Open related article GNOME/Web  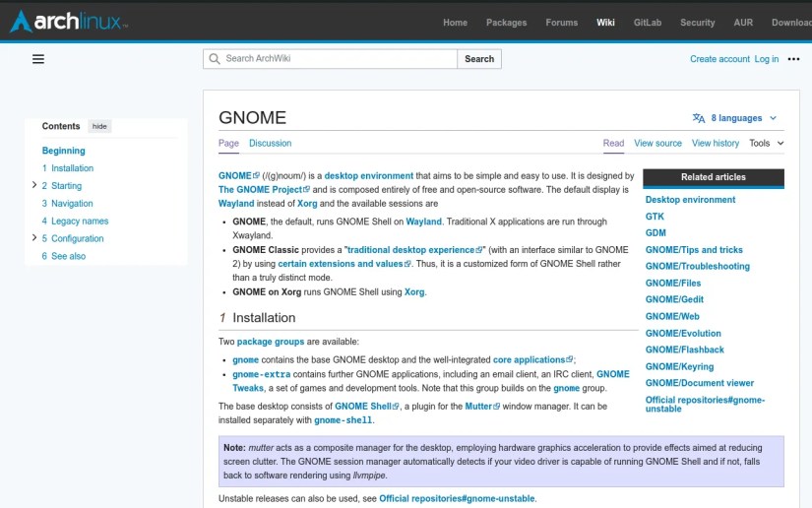pyautogui.click(x=672, y=316)
